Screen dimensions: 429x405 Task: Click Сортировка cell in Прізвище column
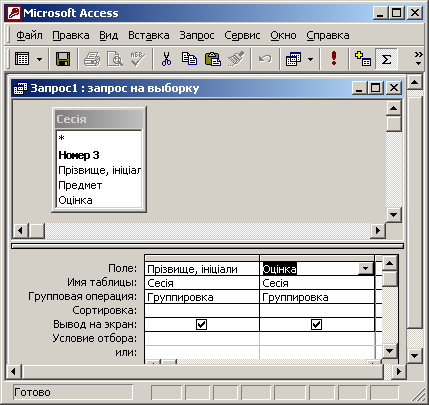pyautogui.click(x=202, y=311)
